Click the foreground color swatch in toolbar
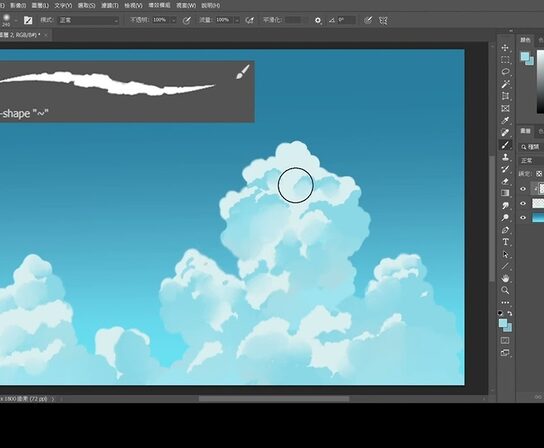 pos(503,323)
